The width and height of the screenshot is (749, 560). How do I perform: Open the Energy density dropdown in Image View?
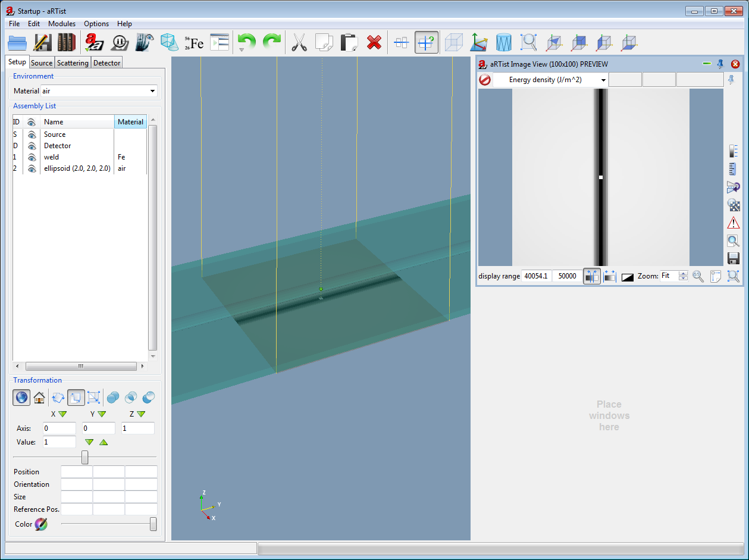pyautogui.click(x=550, y=80)
